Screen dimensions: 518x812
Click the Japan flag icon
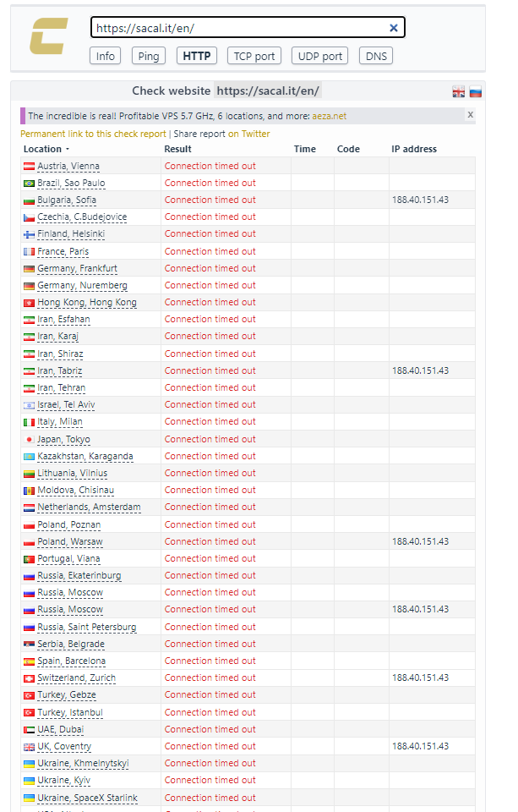[29, 440]
